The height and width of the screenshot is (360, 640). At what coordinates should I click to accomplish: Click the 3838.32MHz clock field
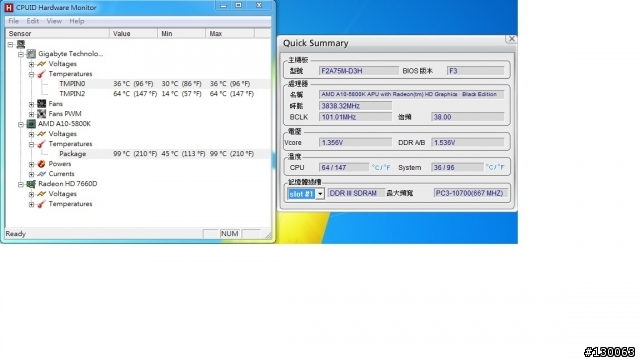(355, 106)
